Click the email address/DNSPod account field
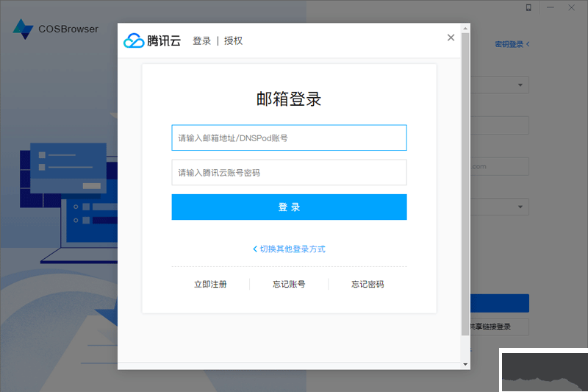 click(x=289, y=138)
